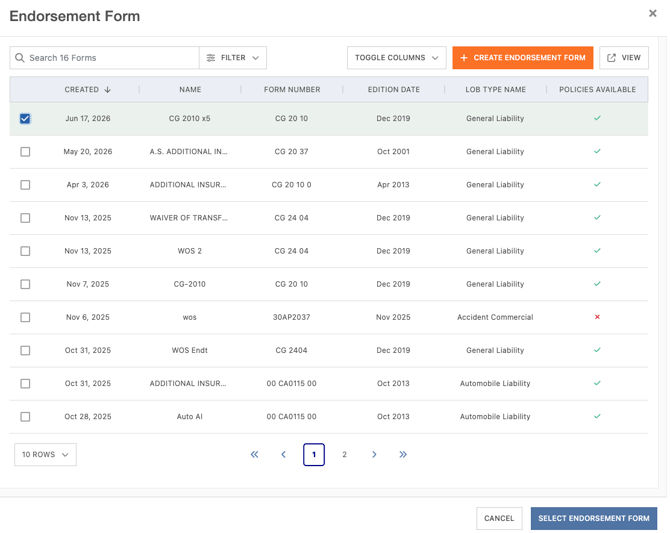Click the search magnifier icon
The height and width of the screenshot is (533, 670).
coord(20,58)
